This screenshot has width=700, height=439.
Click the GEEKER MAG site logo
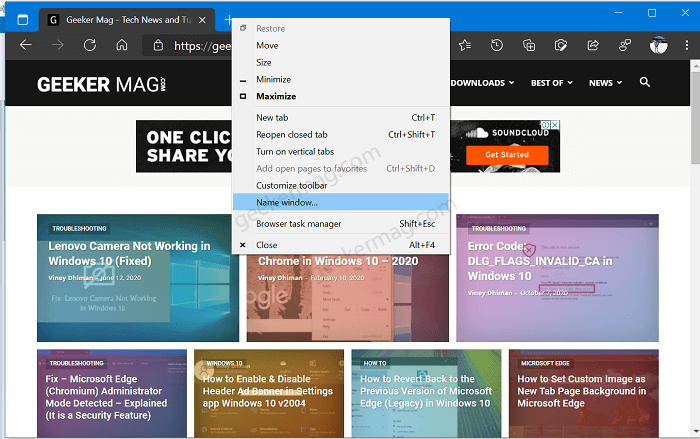coord(102,84)
